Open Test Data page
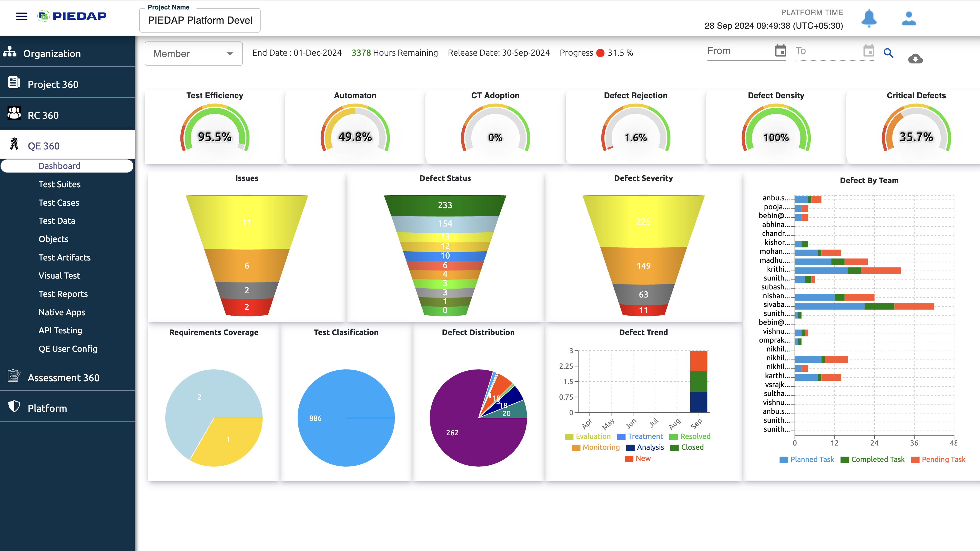This screenshot has width=980, height=551. pos(57,221)
